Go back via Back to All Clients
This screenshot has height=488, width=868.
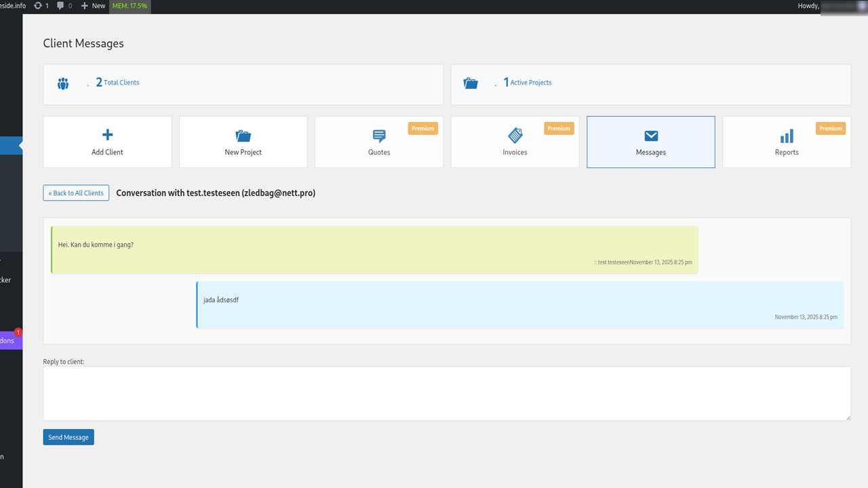click(x=76, y=193)
